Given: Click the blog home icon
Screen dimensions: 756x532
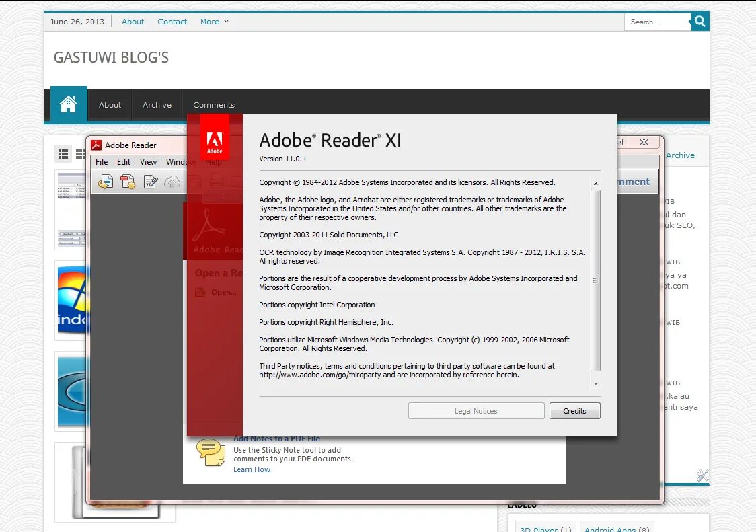Looking at the screenshot, I should coord(69,104).
